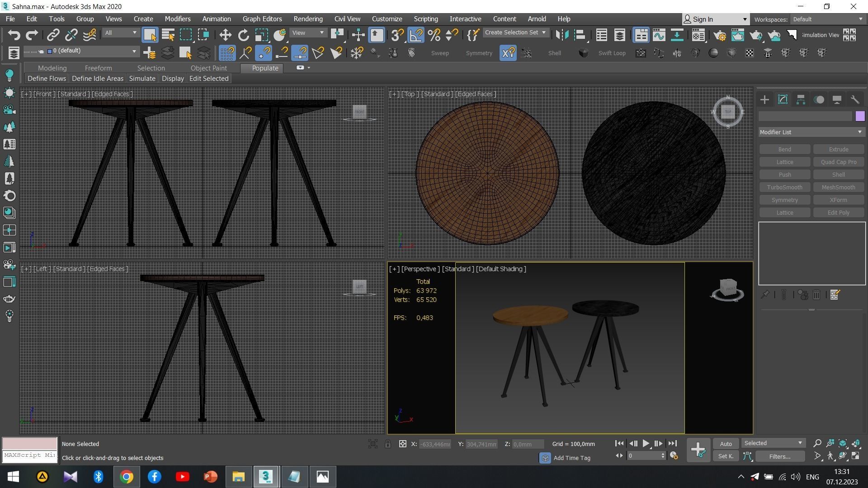Go to the end frame
Screen dimensions: 868x488
coord(673,444)
